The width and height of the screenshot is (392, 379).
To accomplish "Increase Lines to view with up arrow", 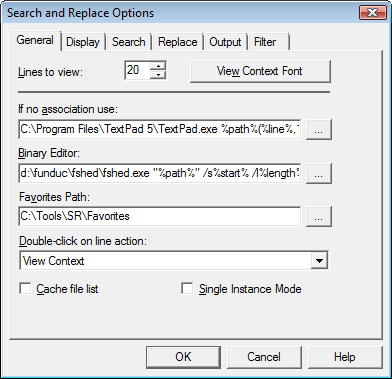I will [x=158, y=66].
